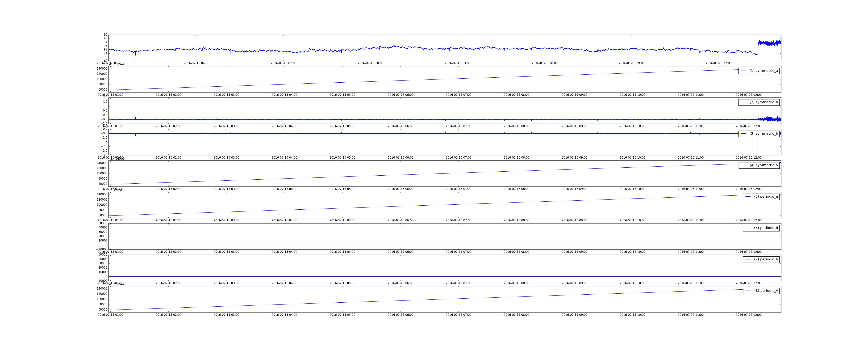Click the "93" y-axis tick of top plot
This screenshot has width=868, height=347.
click(x=106, y=46)
